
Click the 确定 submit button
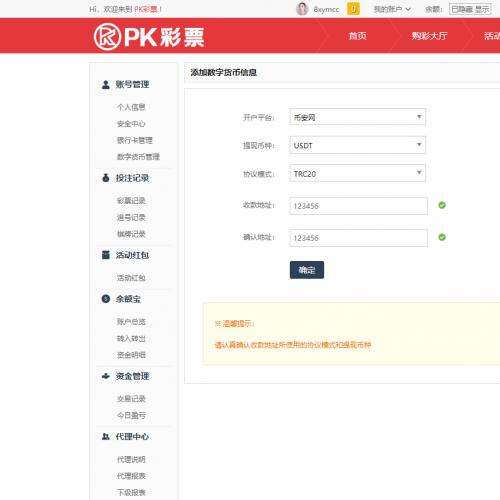point(307,270)
